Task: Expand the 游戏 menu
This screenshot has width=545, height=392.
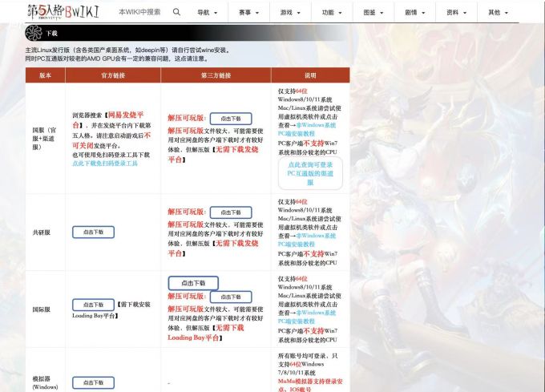Action: pyautogui.click(x=290, y=13)
